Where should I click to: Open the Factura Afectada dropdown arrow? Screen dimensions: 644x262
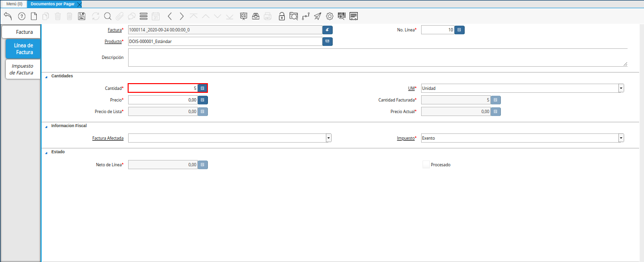pos(329,138)
